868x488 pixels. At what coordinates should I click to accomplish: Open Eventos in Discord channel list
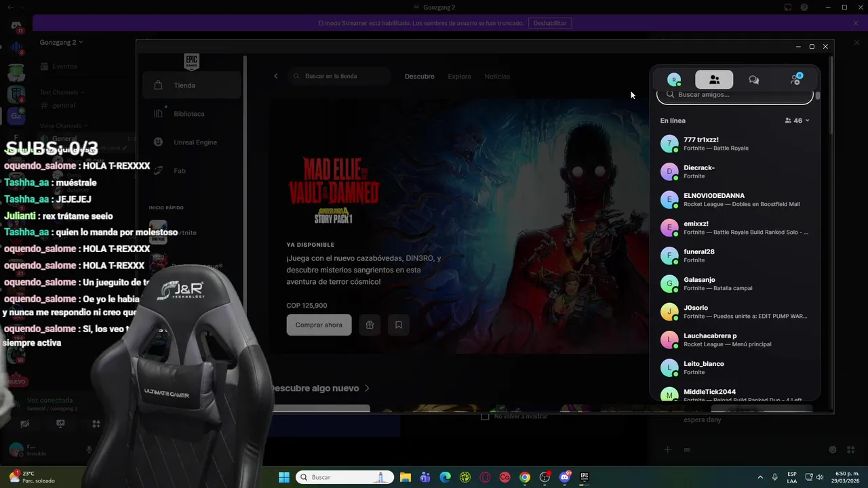point(58,66)
